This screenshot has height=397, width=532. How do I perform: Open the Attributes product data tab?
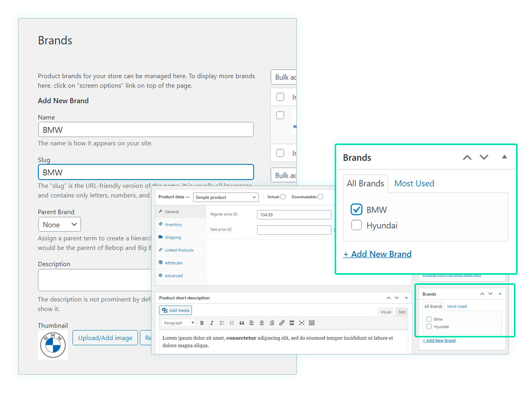[x=181, y=263]
